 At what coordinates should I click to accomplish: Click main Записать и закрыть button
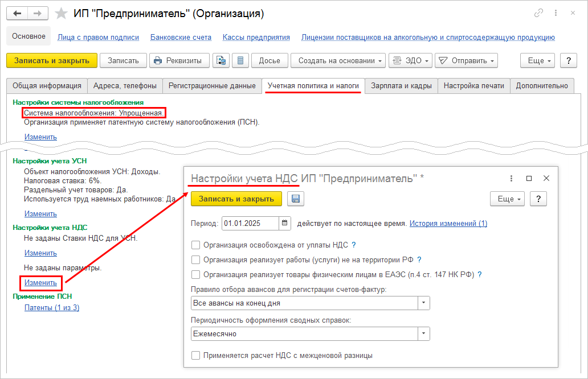52,61
